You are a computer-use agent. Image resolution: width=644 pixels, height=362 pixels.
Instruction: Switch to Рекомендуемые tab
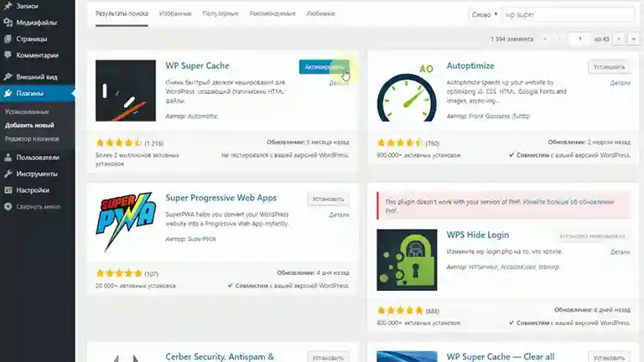coord(273,13)
